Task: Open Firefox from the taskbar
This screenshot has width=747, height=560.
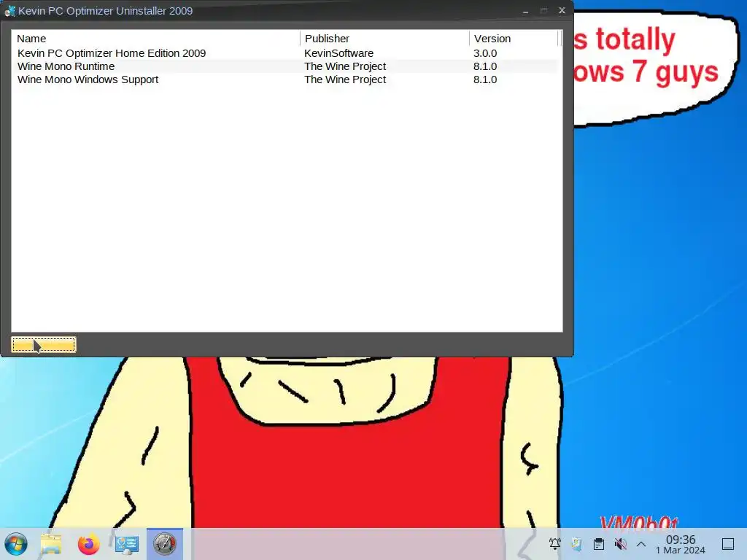Action: pos(88,544)
